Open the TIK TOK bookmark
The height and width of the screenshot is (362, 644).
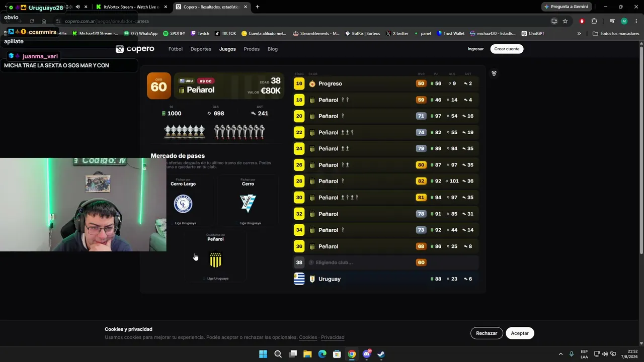tap(225, 34)
